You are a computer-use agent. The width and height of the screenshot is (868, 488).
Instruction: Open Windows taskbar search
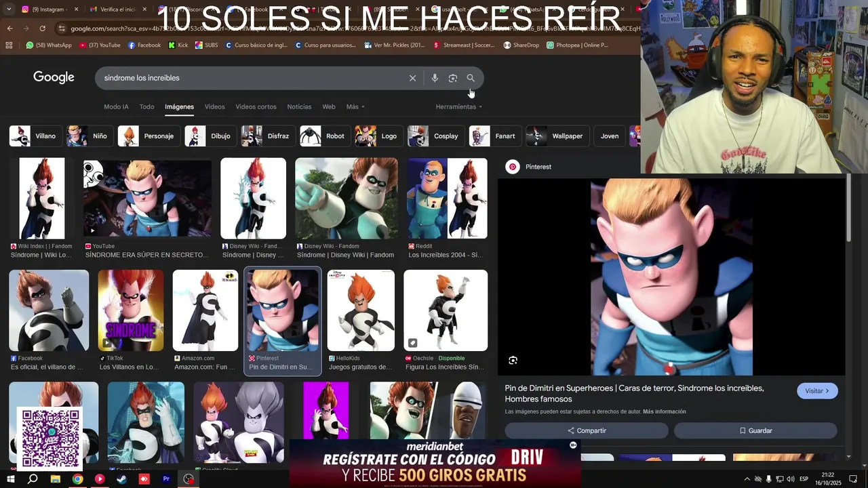pyautogui.click(x=33, y=479)
